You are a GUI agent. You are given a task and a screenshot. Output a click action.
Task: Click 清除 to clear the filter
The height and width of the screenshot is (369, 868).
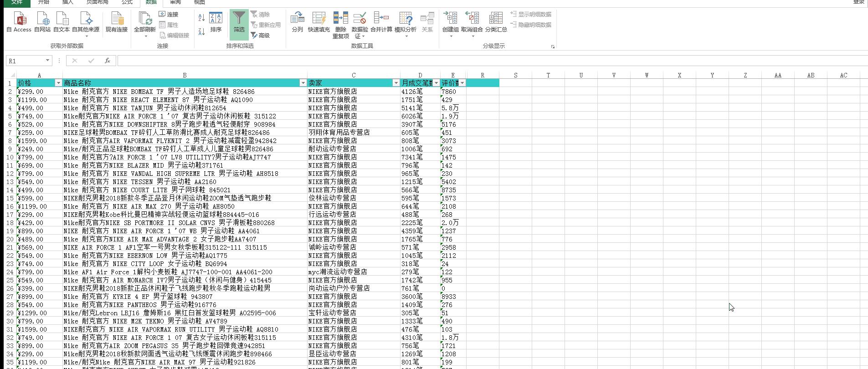point(260,15)
